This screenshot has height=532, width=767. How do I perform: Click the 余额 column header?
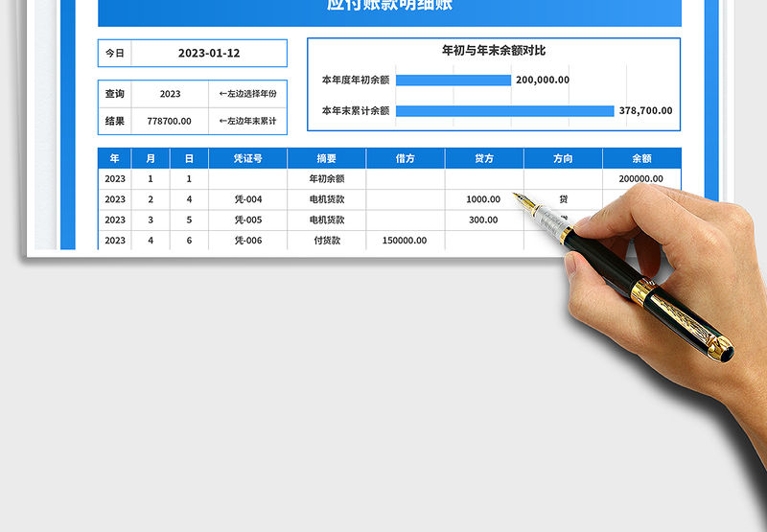(641, 158)
